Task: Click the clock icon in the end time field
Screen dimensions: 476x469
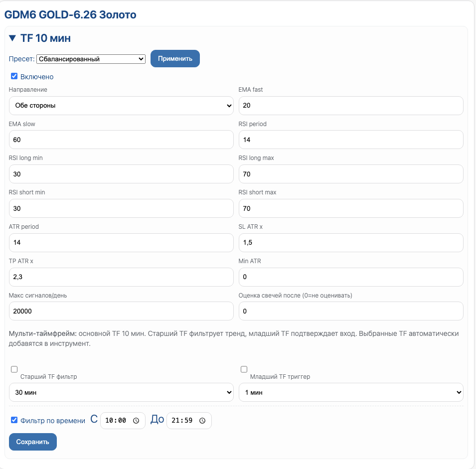Action: pyautogui.click(x=202, y=421)
